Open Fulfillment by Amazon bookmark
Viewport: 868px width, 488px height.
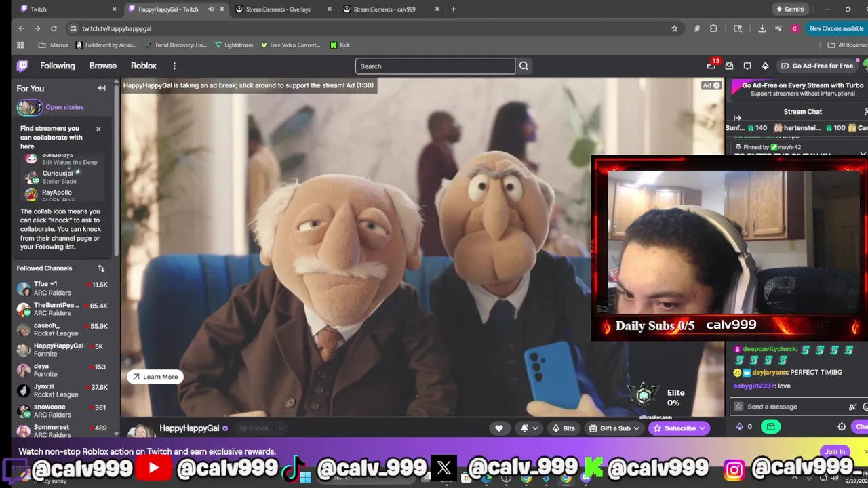coord(106,45)
